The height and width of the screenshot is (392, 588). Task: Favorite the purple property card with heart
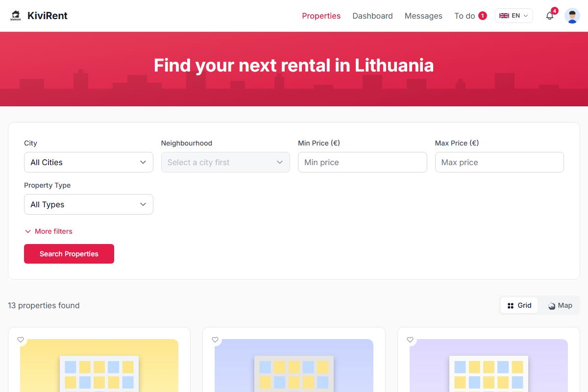click(x=410, y=340)
